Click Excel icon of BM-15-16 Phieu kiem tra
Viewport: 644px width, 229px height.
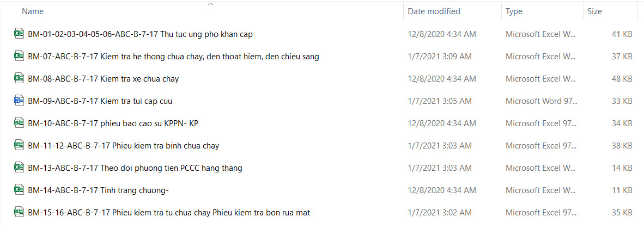coord(19,212)
